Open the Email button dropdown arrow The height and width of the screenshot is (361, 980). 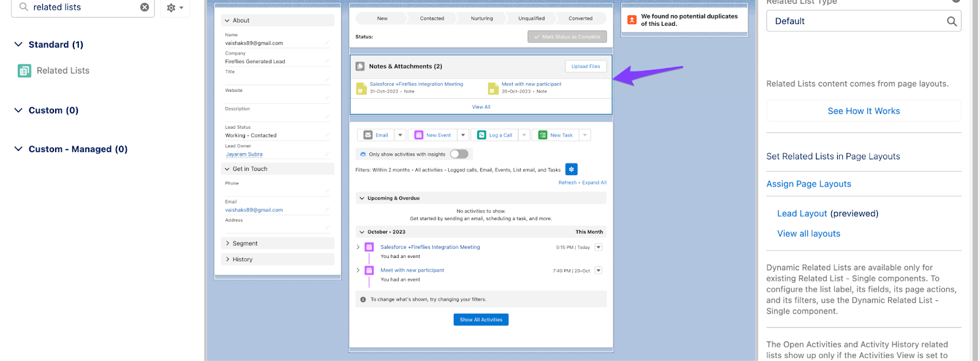click(x=400, y=135)
